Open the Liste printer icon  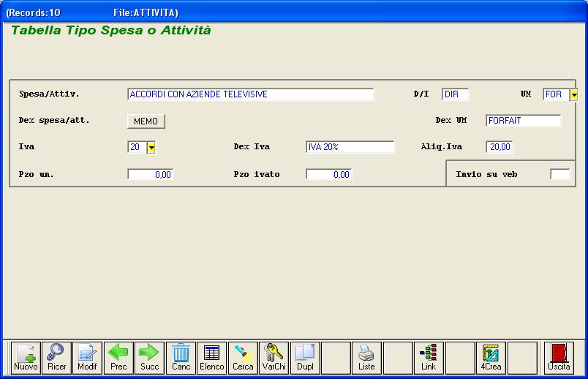366,358
